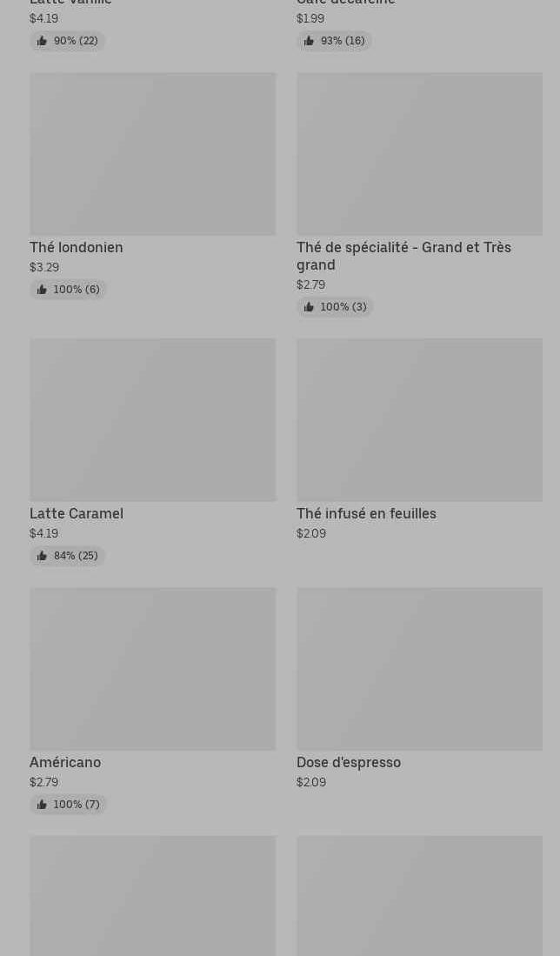Viewport: 560px width, 956px height.
Task: Click thumbs-up rating icon for Café décaféiné
Action: [309, 41]
